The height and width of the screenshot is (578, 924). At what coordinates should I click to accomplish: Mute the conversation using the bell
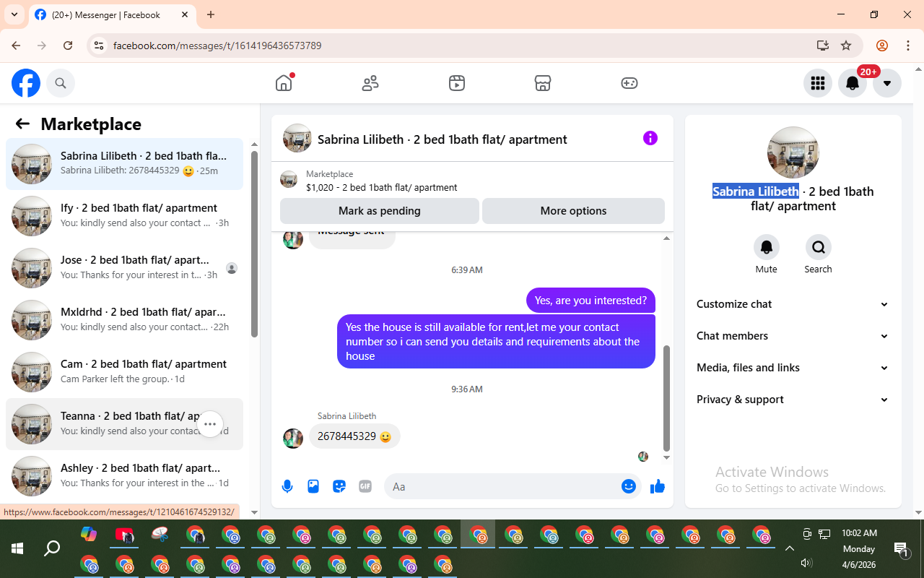point(767,248)
